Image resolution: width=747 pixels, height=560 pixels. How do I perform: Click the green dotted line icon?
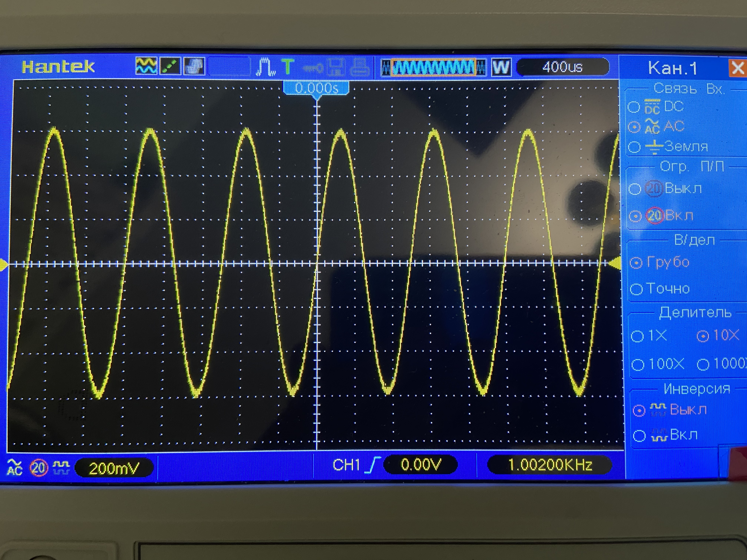[x=171, y=66]
